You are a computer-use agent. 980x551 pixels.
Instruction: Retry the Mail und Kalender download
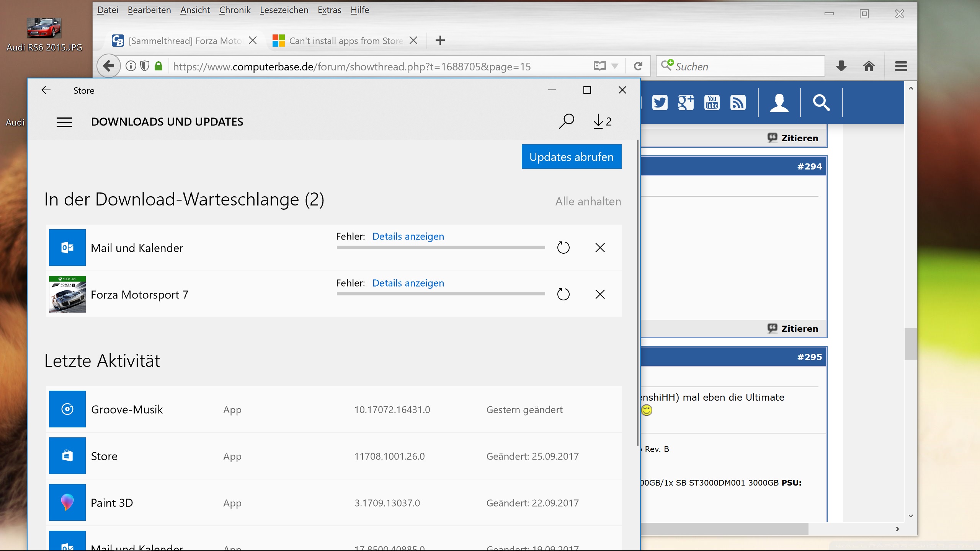coord(563,248)
